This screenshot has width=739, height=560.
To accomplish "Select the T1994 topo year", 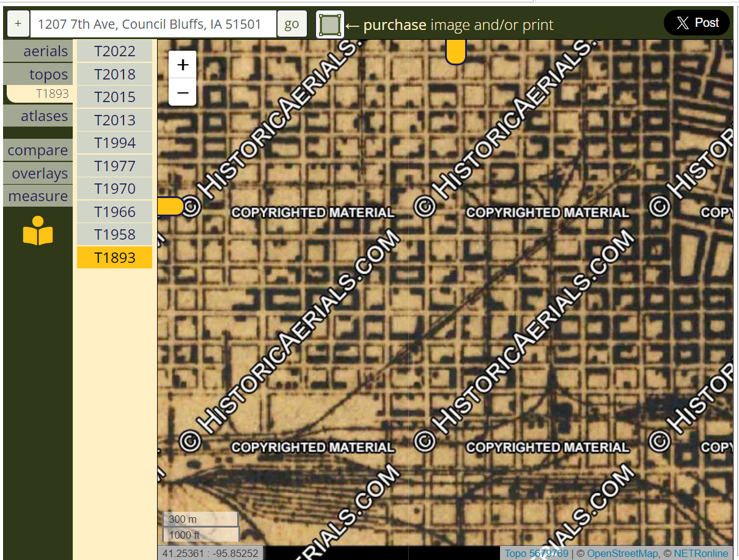I will pyautogui.click(x=115, y=142).
